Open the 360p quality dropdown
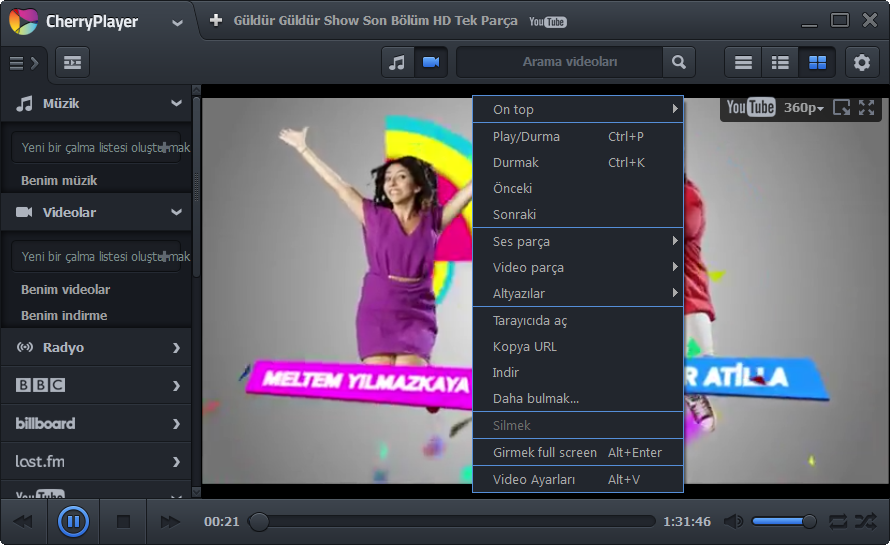Image resolution: width=890 pixels, height=545 pixels. 803,108
